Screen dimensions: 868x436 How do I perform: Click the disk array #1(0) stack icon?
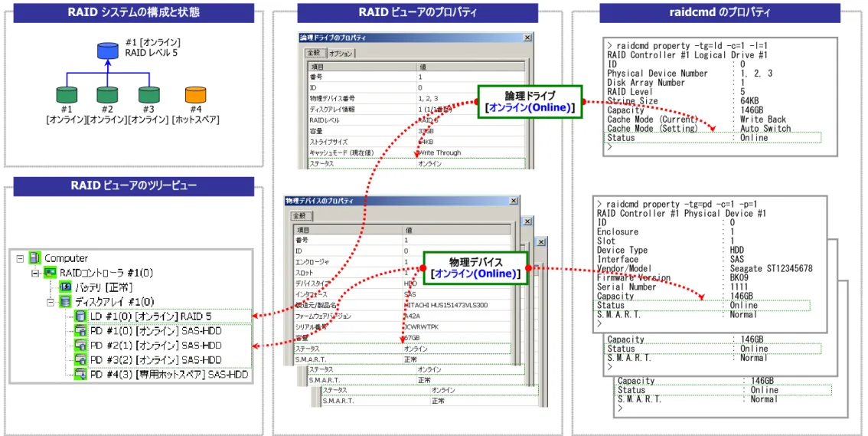[x=65, y=301]
